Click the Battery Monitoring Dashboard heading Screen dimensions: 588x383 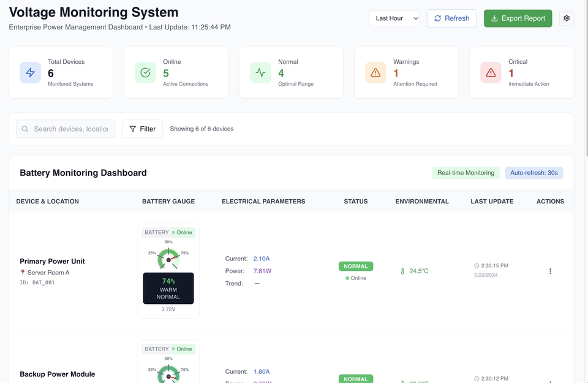click(x=83, y=173)
